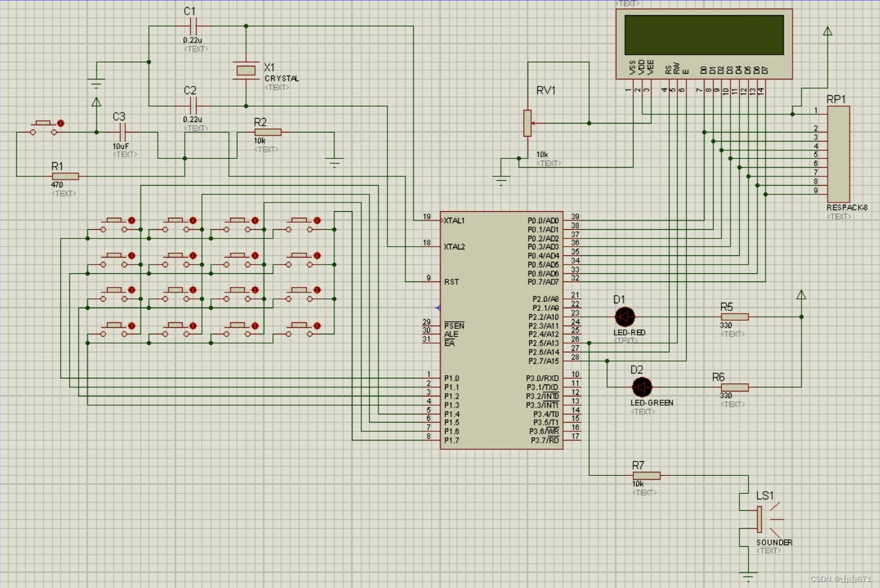This screenshot has width=880, height=588.
Task: Click the R7 reference label
Action: [x=638, y=465]
